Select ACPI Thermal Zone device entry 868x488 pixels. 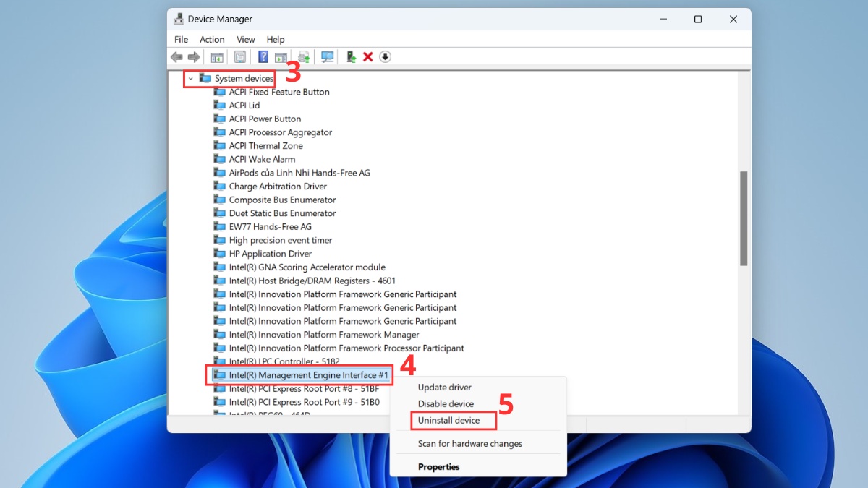click(x=265, y=146)
